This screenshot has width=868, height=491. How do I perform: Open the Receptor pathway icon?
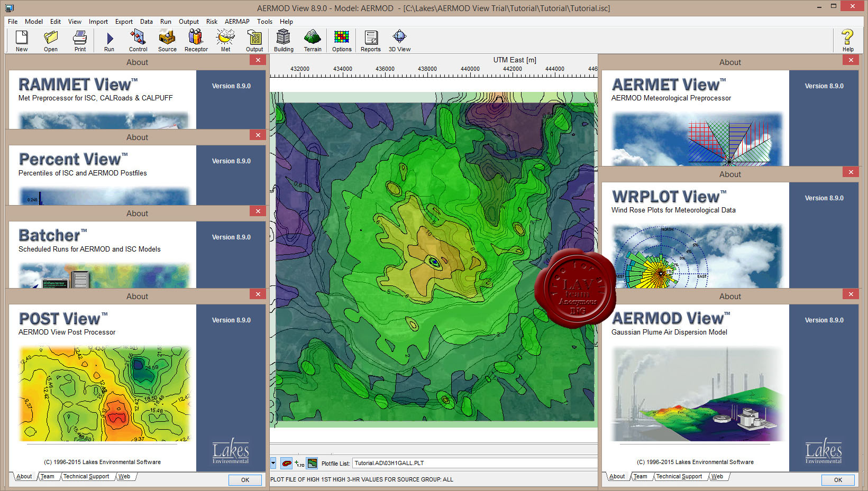(x=196, y=41)
